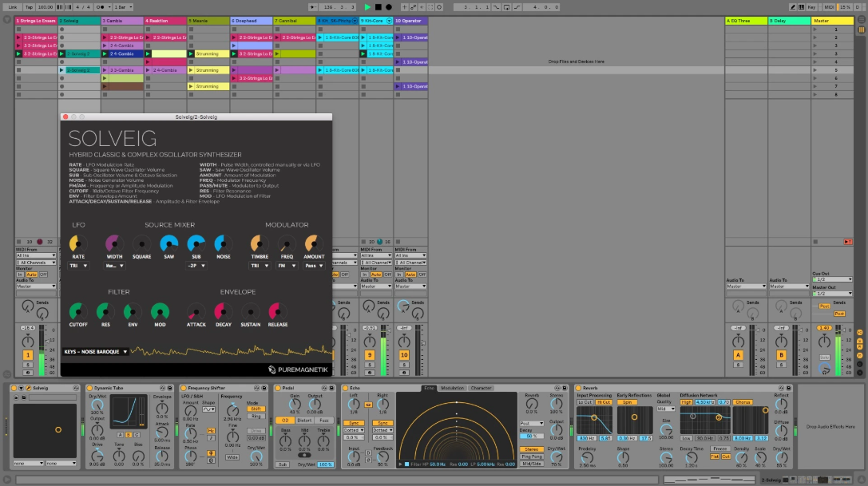Toggle the Reverb device activator
This screenshot has height=486, width=868.
(578, 388)
